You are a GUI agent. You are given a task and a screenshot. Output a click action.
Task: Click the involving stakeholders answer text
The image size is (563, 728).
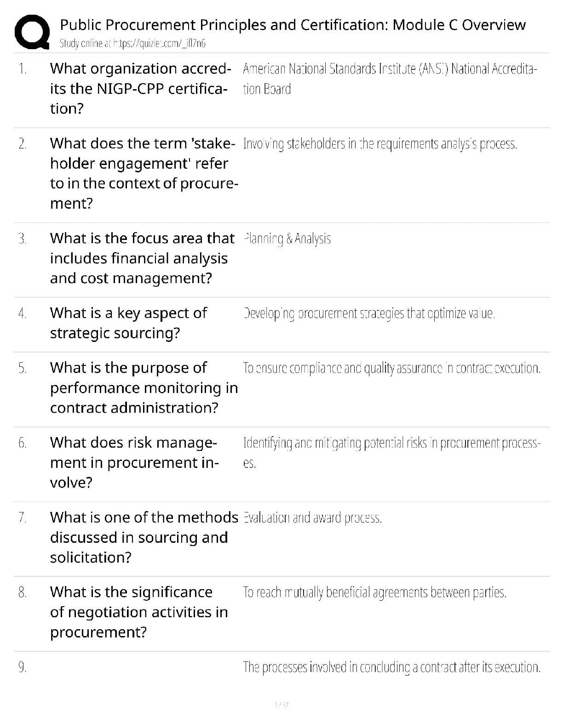tap(380, 144)
